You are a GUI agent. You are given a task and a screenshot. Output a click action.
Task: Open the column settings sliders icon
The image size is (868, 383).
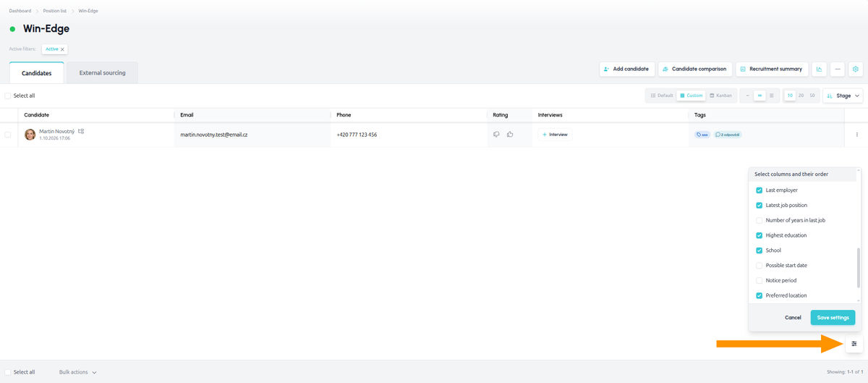pyautogui.click(x=854, y=343)
